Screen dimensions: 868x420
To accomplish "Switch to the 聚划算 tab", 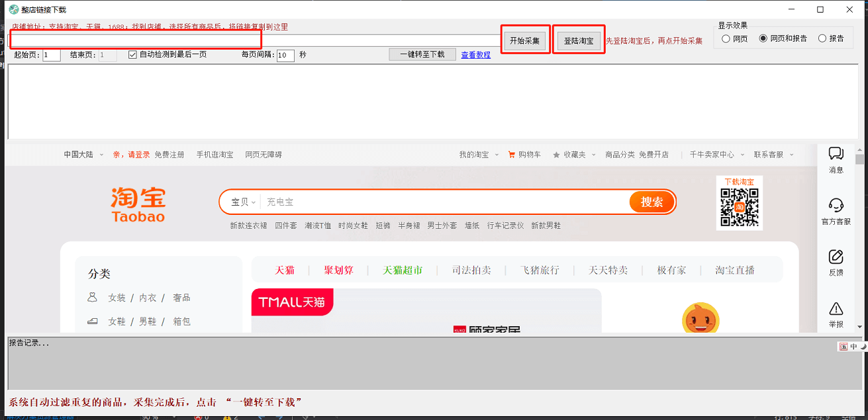I will [339, 270].
